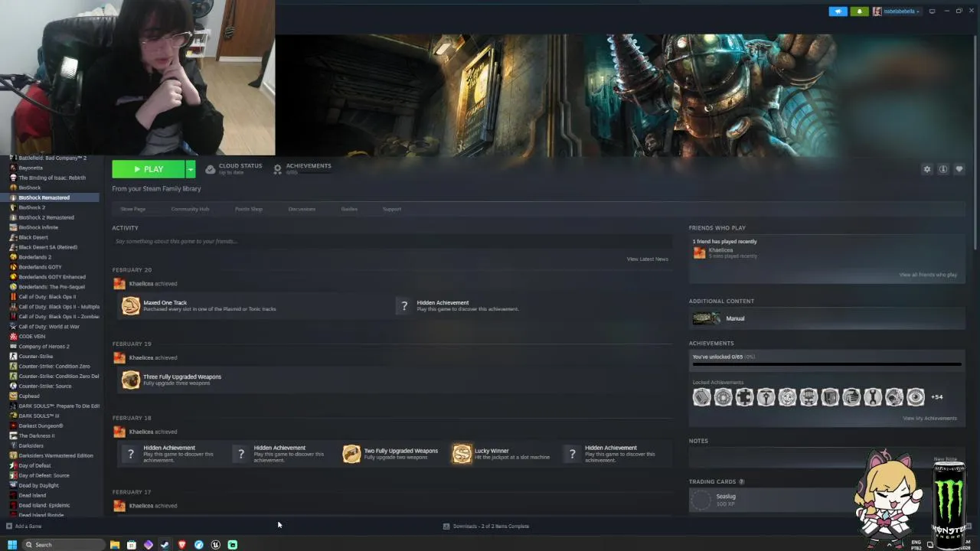
Task: Open View My Achievements link
Action: (929, 419)
